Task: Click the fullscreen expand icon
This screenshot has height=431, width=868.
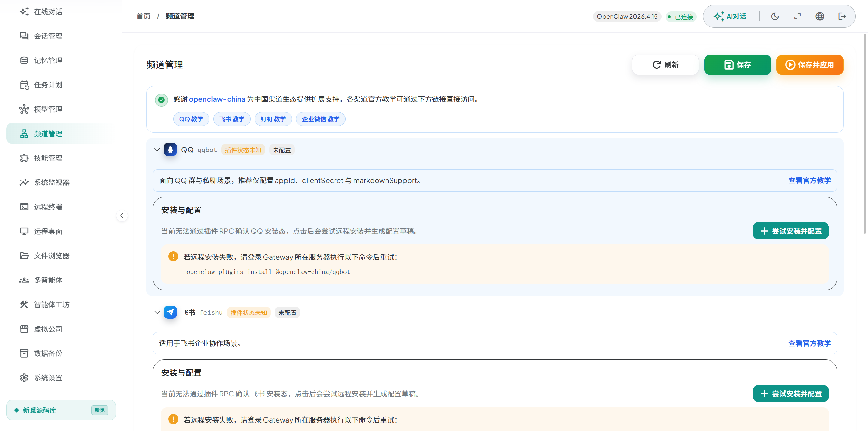Action: tap(797, 16)
